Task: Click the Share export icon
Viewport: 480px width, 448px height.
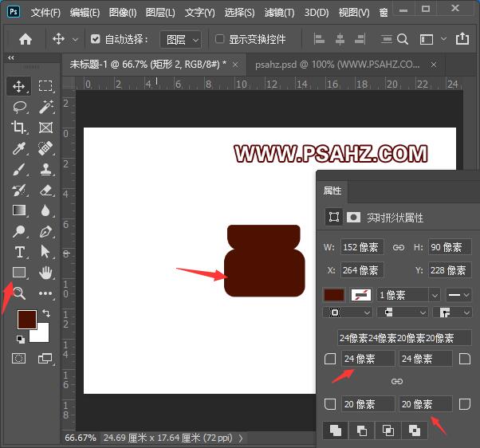Action: coord(462,38)
